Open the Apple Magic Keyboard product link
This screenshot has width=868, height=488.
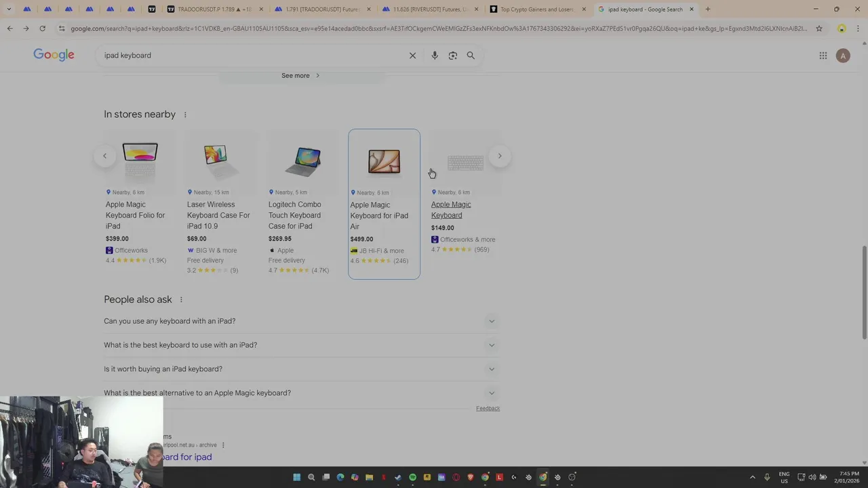coord(451,210)
